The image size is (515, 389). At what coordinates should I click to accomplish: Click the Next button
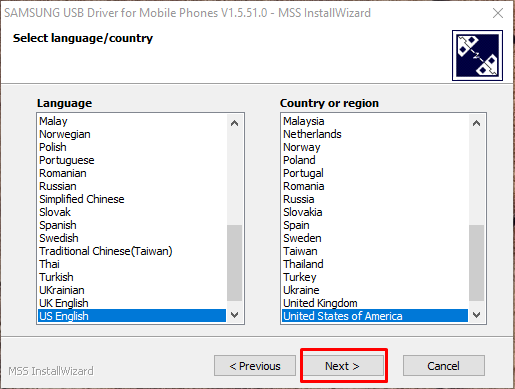342,366
